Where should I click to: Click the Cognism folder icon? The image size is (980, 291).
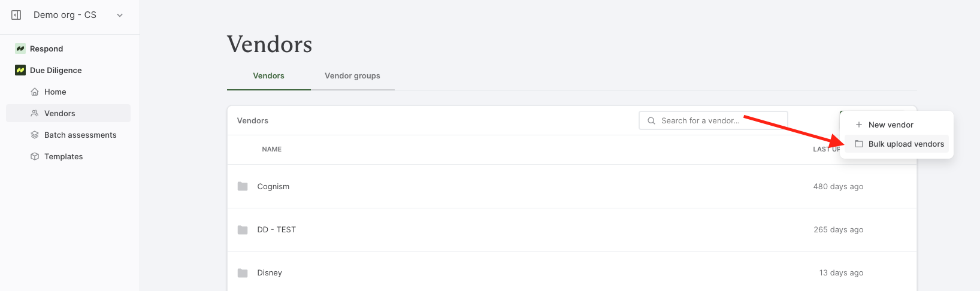(243, 186)
